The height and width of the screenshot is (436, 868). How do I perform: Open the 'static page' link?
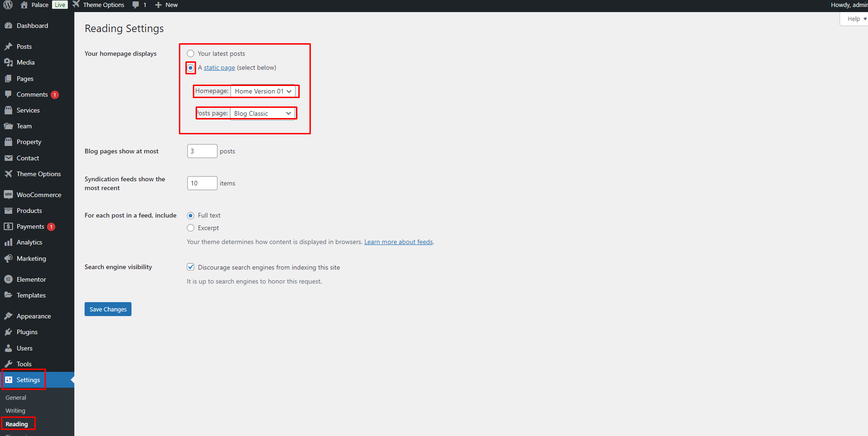219,67
